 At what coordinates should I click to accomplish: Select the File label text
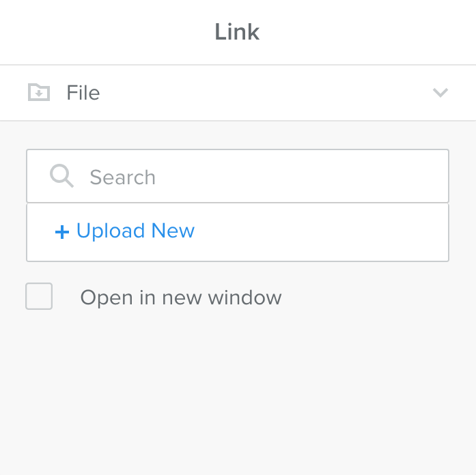point(83,93)
